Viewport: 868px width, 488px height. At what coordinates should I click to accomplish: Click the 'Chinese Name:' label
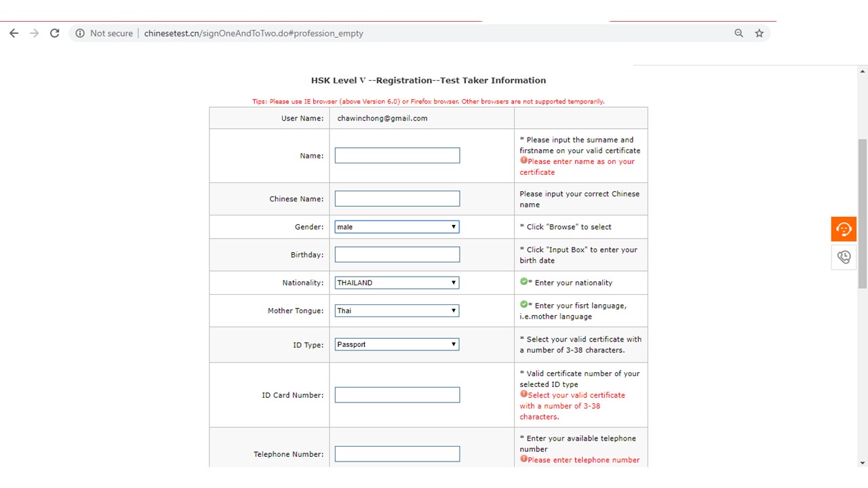coord(296,199)
